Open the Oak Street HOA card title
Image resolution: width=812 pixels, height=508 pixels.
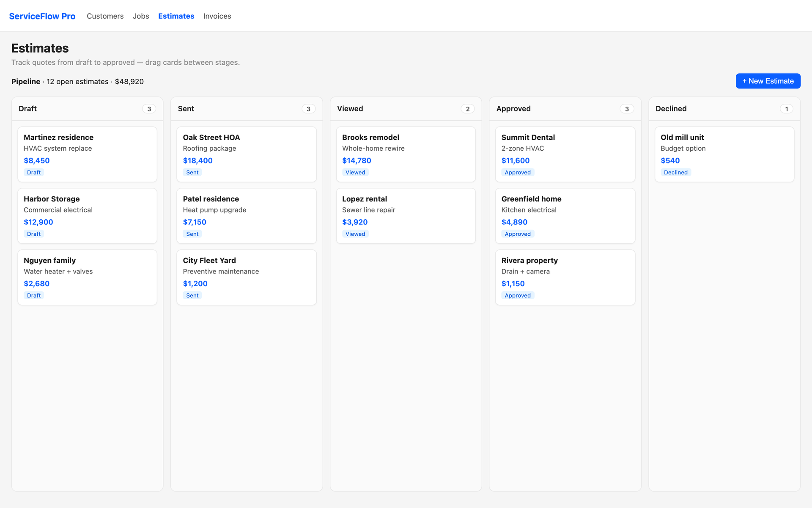(211, 137)
